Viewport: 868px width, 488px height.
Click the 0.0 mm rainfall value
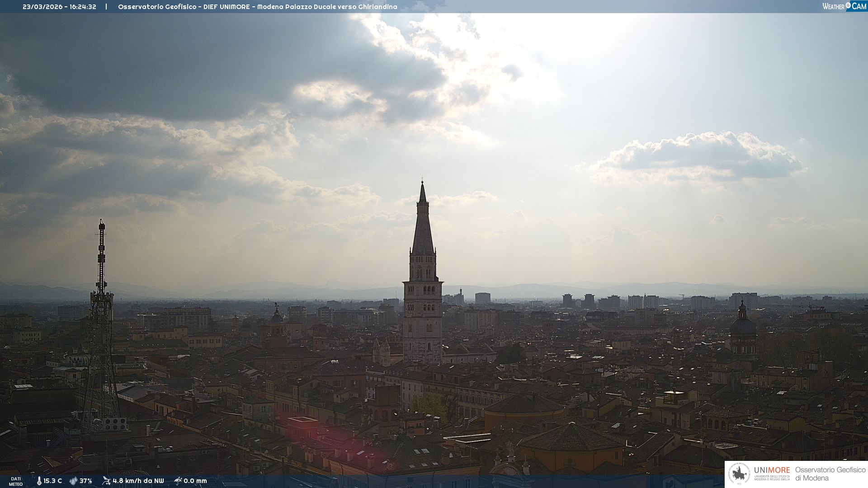click(x=195, y=481)
